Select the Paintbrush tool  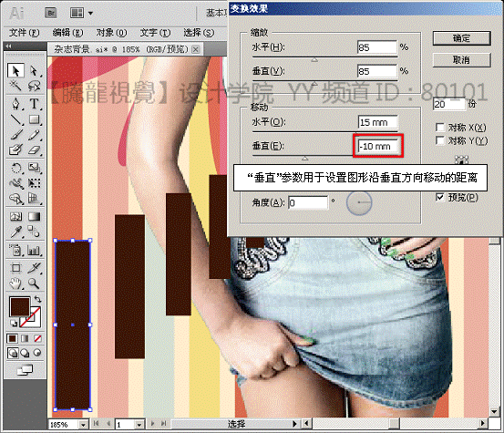click(x=15, y=135)
